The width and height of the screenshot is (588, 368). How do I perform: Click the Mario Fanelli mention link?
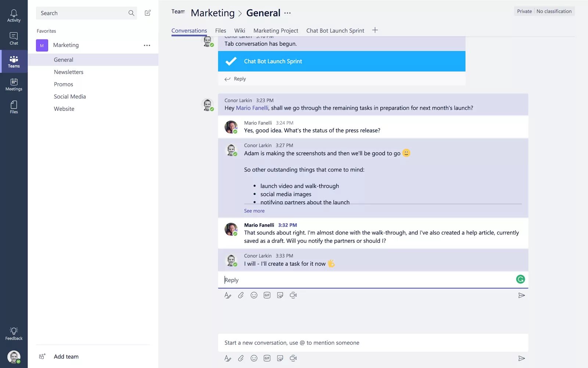coord(252,108)
